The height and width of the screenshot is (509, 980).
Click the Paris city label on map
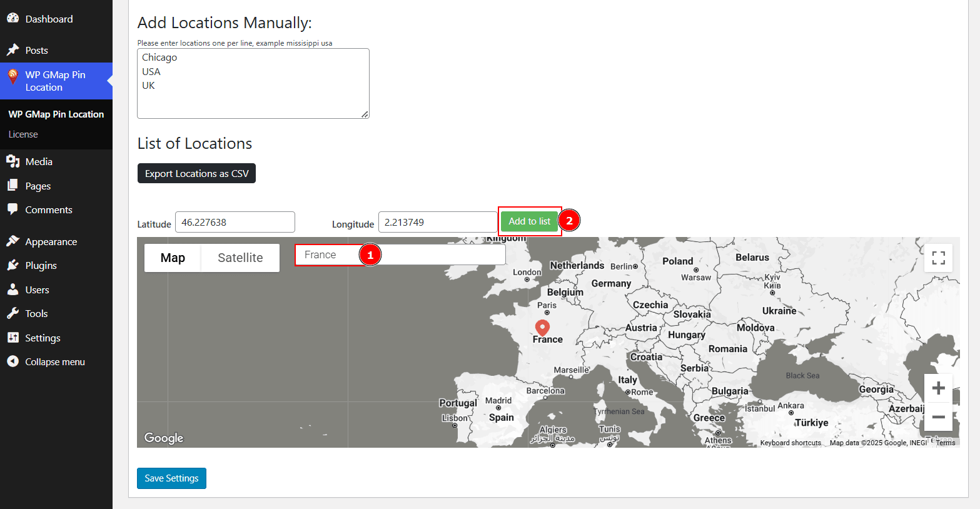pyautogui.click(x=547, y=305)
